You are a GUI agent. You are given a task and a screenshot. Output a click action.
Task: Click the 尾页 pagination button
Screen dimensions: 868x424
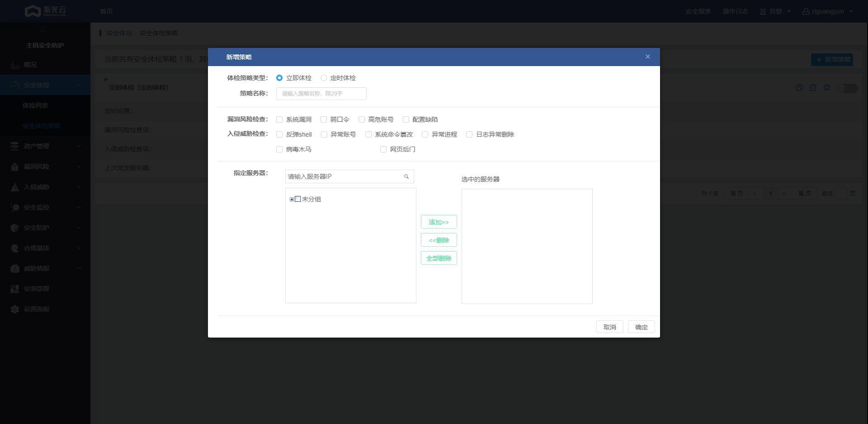coord(804,194)
